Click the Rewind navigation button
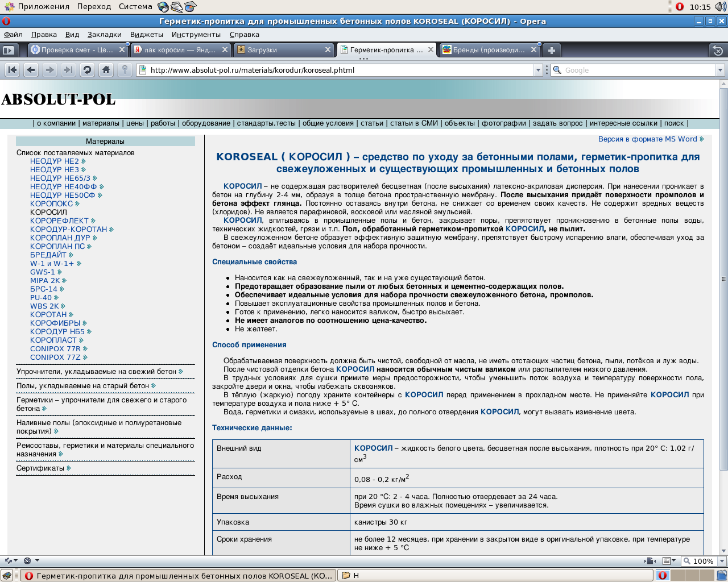Viewport: 728px width, 582px height. coord(13,70)
